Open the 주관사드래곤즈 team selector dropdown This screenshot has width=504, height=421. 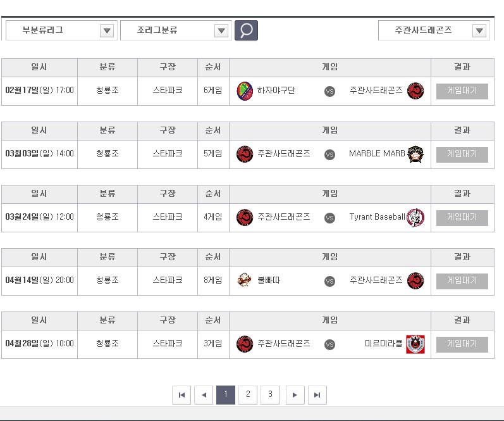coord(433,30)
